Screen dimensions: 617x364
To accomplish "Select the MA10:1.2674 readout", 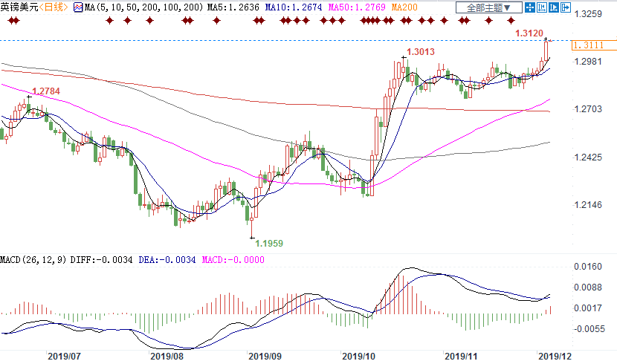I will 294,7.
